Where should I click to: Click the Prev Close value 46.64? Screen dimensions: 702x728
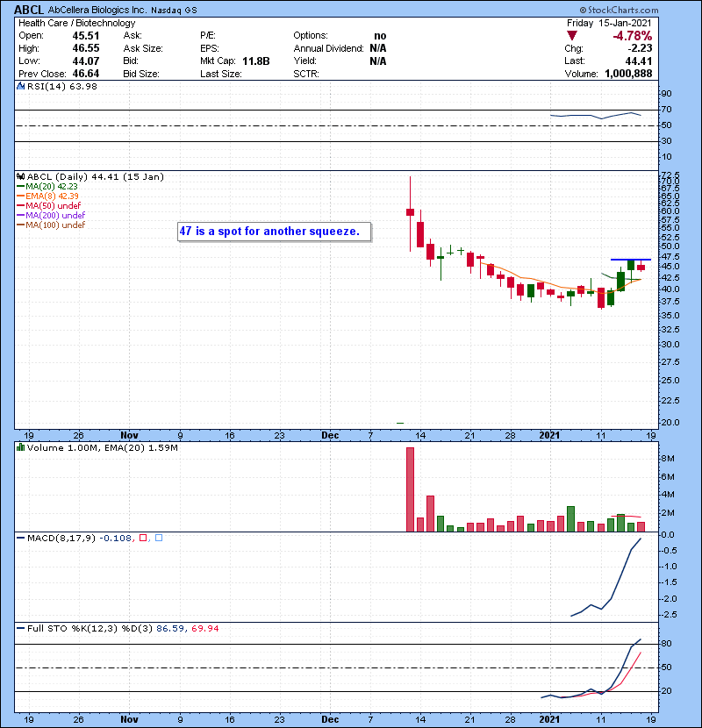tap(86, 74)
